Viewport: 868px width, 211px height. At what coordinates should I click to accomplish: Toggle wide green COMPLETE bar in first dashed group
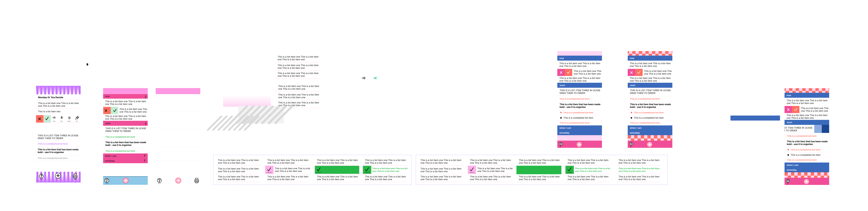[337, 170]
